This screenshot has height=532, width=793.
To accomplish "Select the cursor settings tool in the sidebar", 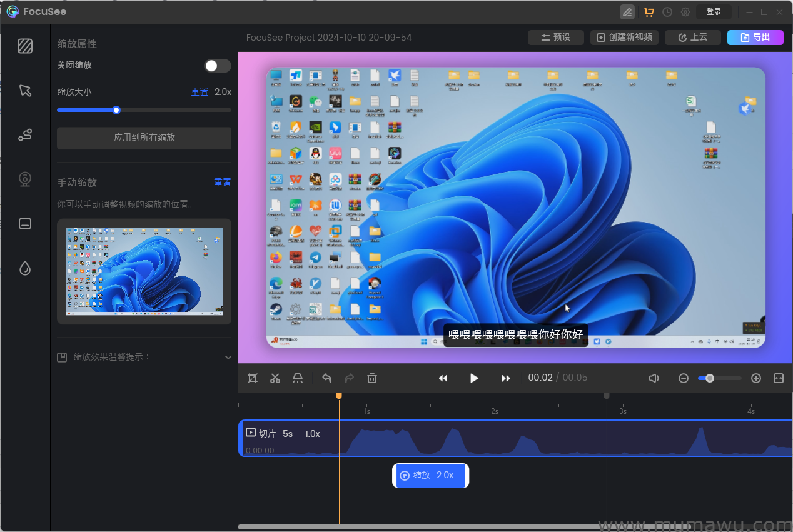I will pos(25,91).
